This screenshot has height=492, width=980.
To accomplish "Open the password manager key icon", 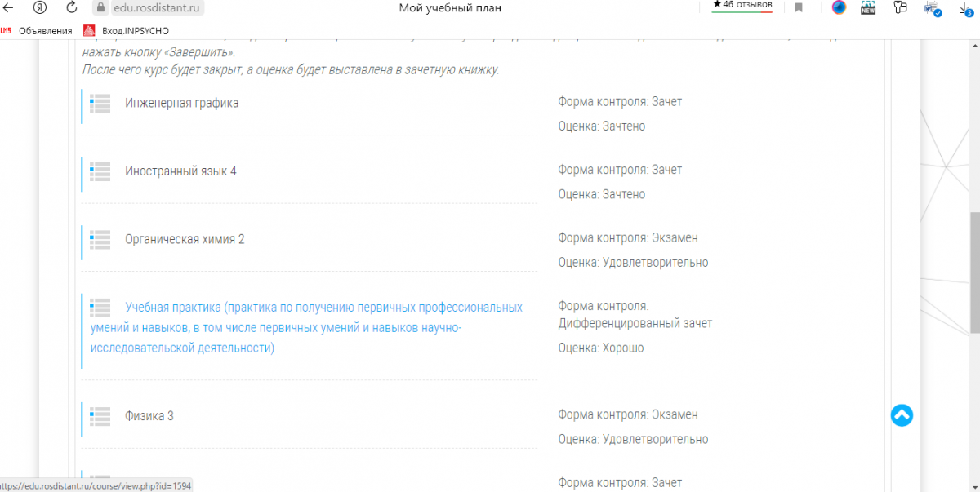I will [900, 8].
